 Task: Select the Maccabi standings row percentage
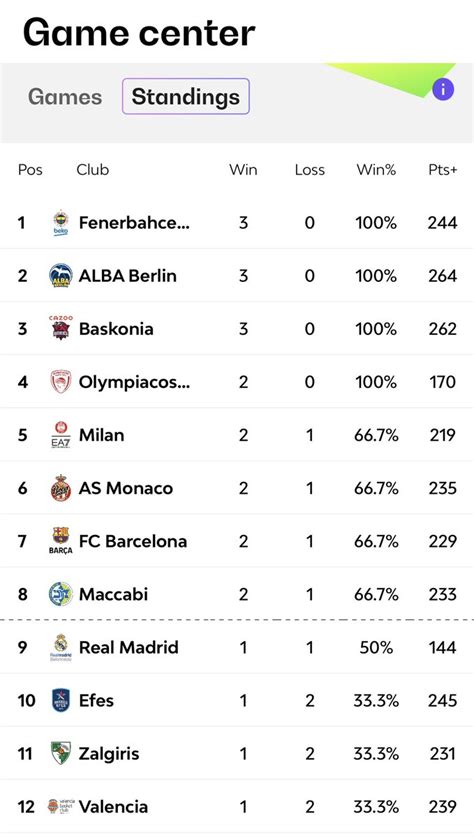pyautogui.click(x=376, y=594)
